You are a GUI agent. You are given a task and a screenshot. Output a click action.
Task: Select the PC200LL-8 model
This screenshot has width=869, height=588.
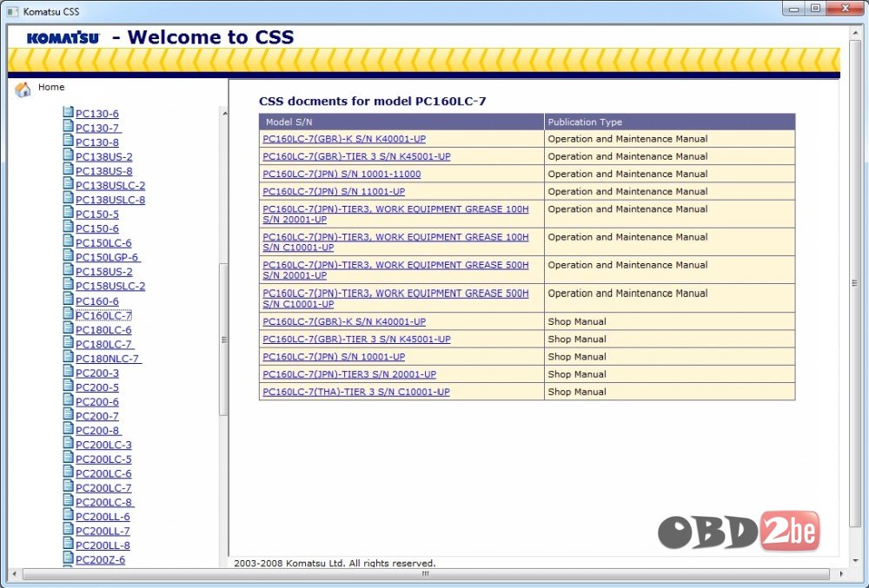103,546
